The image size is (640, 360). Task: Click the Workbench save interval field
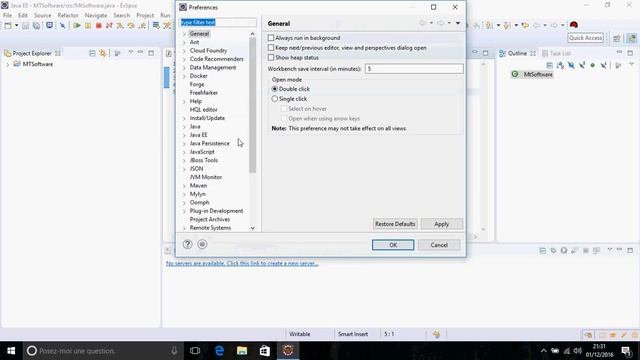(x=414, y=69)
